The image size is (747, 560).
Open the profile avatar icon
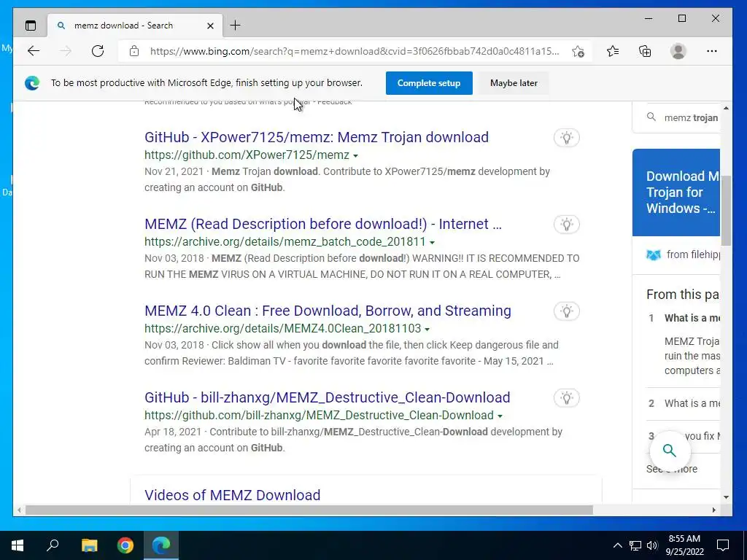pos(678,51)
